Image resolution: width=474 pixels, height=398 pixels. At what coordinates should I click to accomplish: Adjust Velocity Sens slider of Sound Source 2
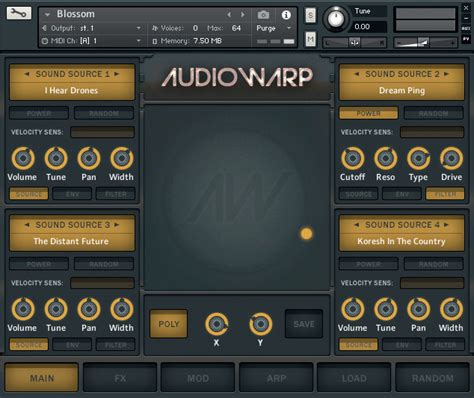[x=432, y=132]
